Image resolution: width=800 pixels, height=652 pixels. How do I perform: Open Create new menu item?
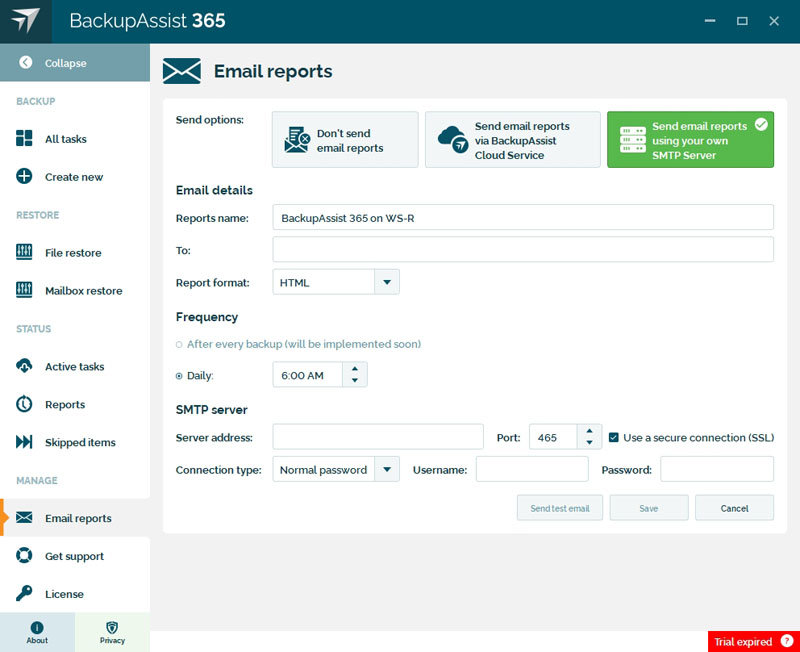coord(75,177)
